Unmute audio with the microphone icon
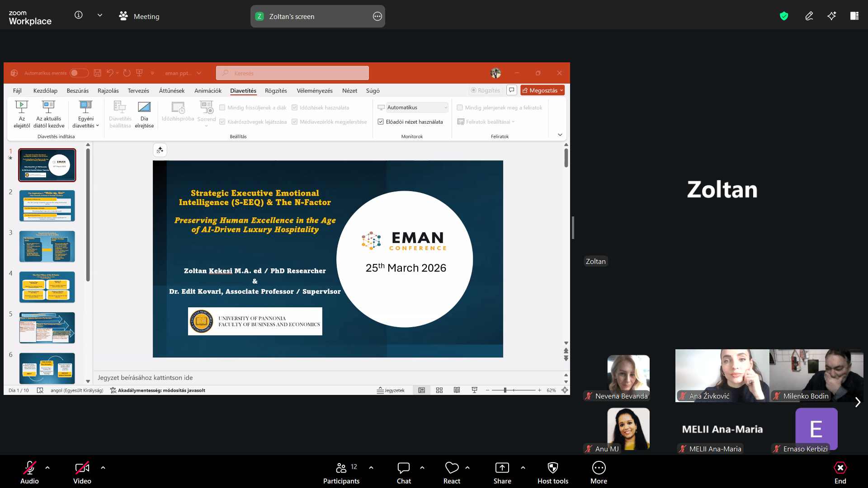The width and height of the screenshot is (868, 488). tap(29, 468)
